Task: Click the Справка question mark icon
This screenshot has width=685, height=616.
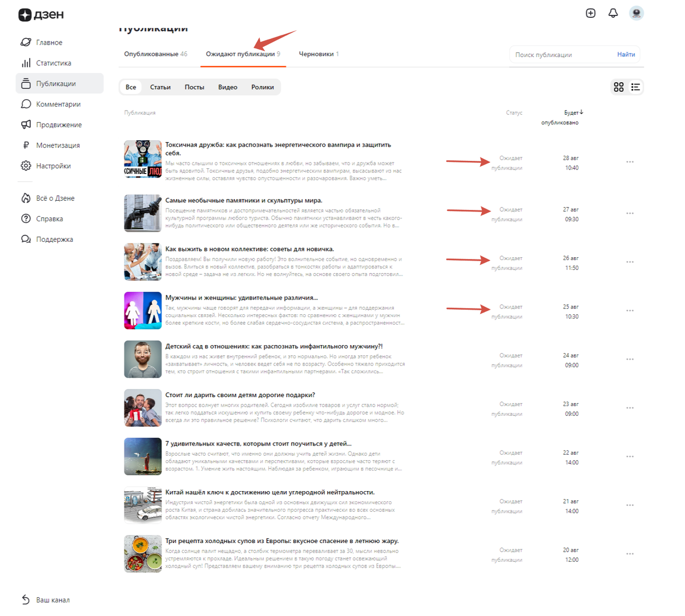Action: (26, 218)
